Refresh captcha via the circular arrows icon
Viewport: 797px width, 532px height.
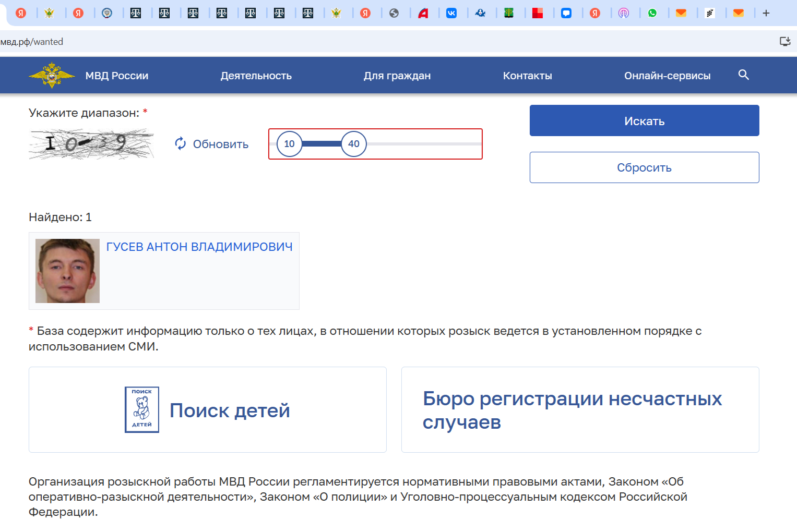click(181, 144)
